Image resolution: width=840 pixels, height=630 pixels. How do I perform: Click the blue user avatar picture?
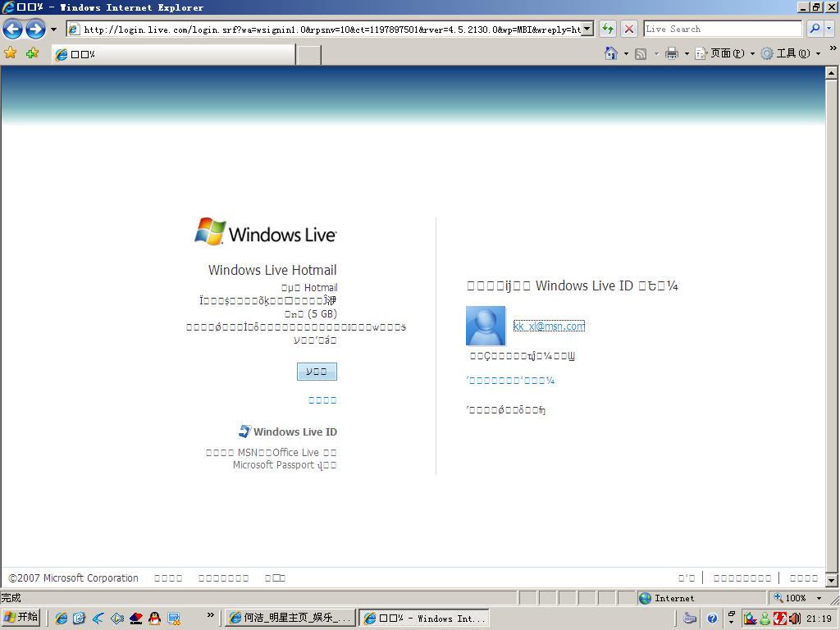[x=486, y=326]
